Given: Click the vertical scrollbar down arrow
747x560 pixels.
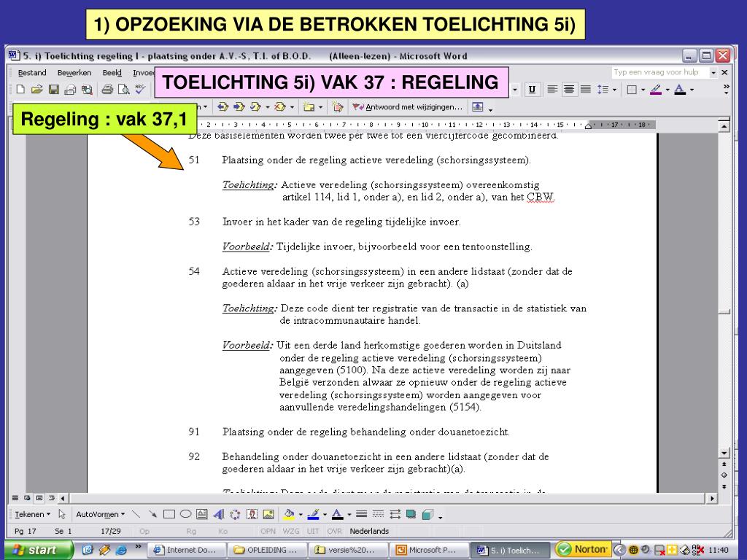Looking at the screenshot, I should tap(724, 453).
